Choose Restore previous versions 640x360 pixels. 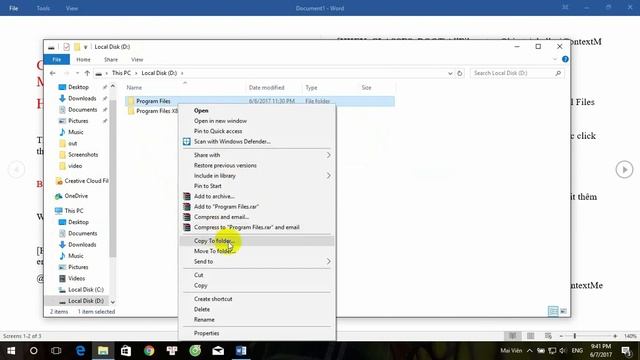pos(257,165)
